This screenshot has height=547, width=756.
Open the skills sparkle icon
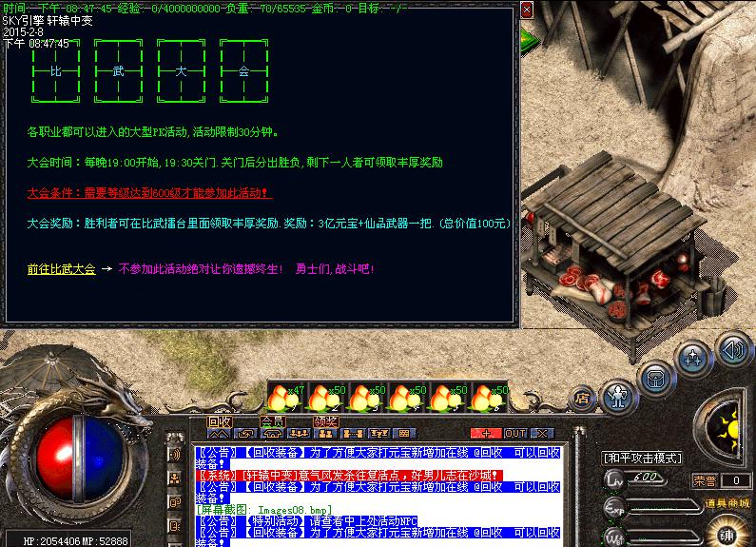pyautogui.click(x=693, y=359)
